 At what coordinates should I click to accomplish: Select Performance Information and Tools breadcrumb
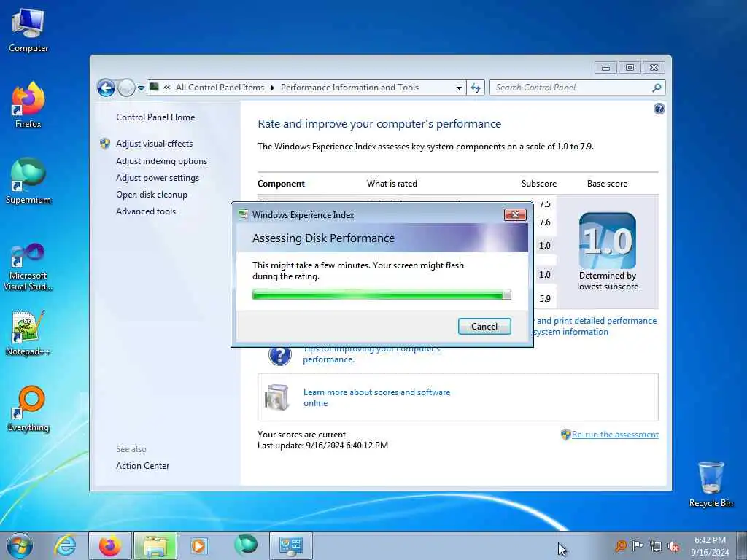click(x=349, y=87)
